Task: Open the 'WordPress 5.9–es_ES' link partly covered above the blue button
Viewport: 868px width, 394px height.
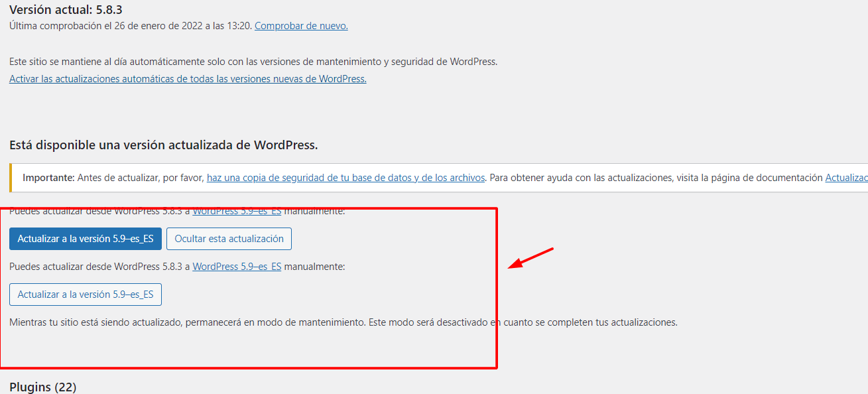Action: (x=237, y=212)
